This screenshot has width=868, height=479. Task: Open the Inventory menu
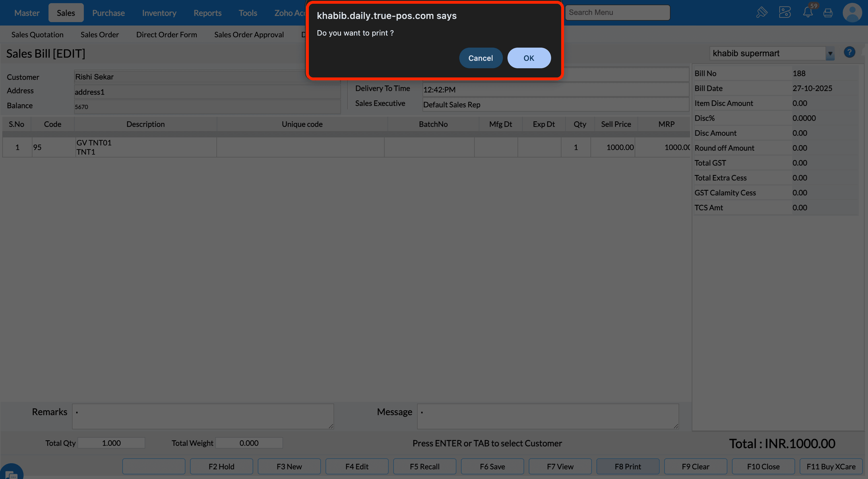coord(159,13)
